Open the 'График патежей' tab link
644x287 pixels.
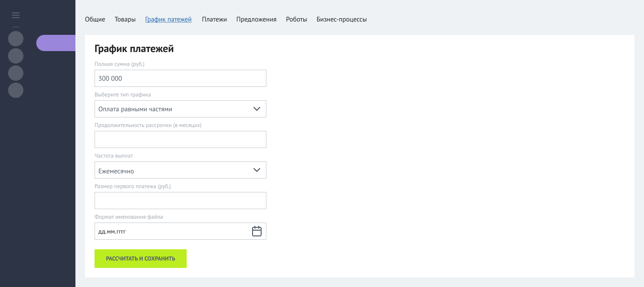tap(168, 20)
